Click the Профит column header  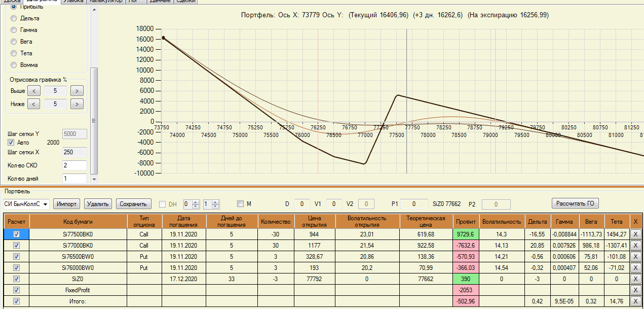tap(466, 222)
